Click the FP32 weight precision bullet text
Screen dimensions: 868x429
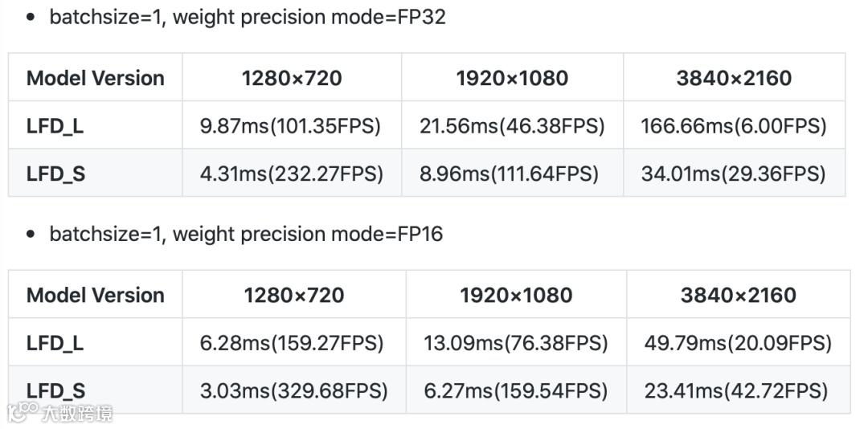click(248, 17)
